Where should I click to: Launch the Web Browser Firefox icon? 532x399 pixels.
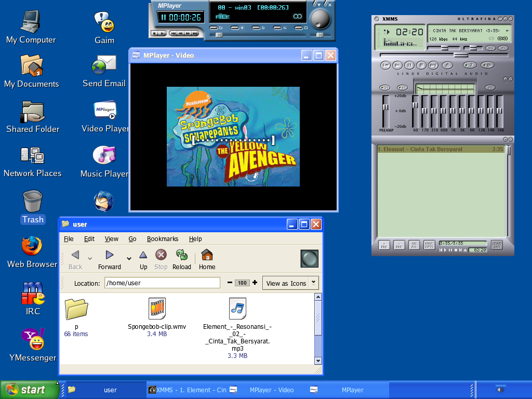click(32, 252)
